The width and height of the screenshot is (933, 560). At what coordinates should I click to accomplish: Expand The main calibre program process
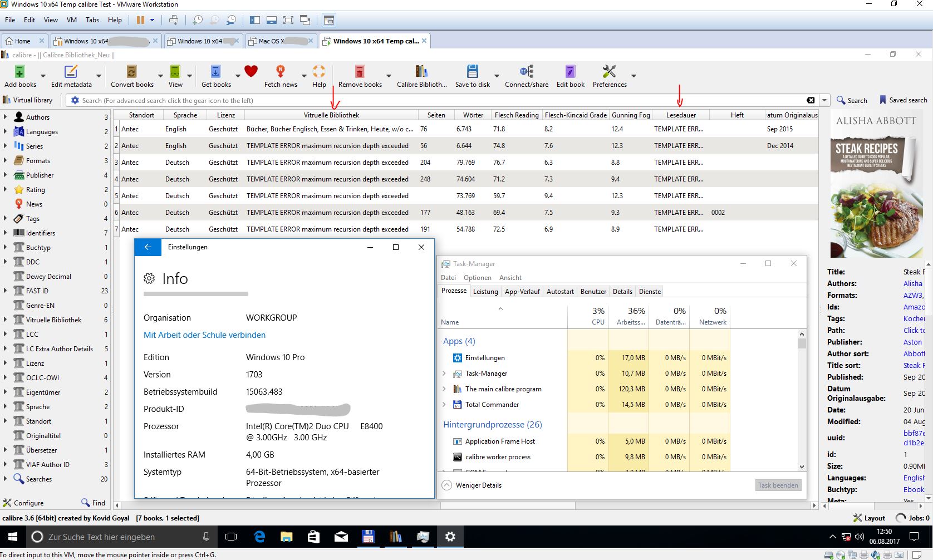click(444, 389)
